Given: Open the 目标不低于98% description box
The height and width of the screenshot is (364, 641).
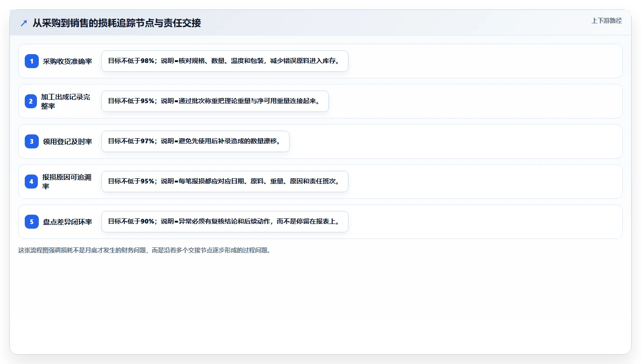Looking at the screenshot, I should click(225, 61).
